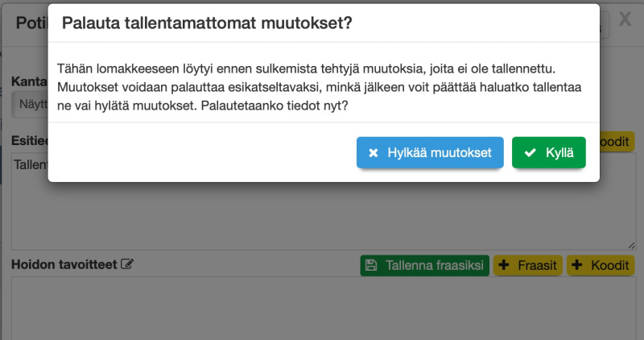Click the Palauta tallentamattomat muutokset heading
This screenshot has height=340, width=644.
pos(207,23)
